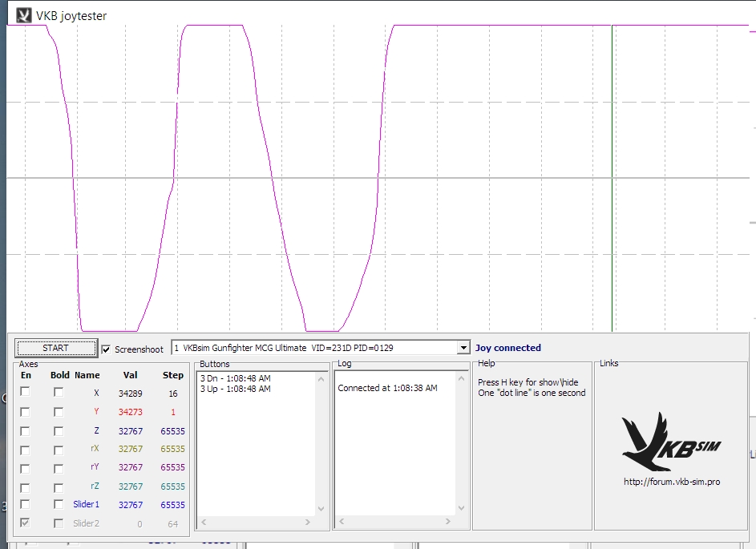This screenshot has height=549, width=756.
Task: Enable the Slider1 En checkbox
Action: coord(26,505)
